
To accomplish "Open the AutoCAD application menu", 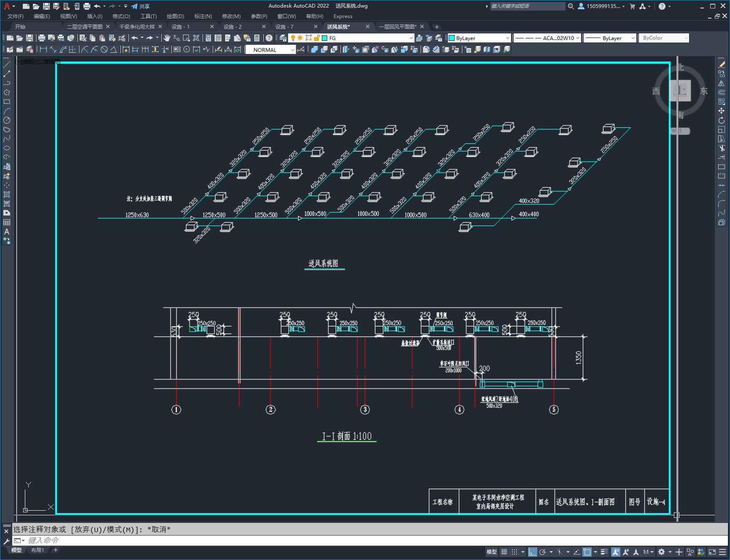I will [8, 6].
